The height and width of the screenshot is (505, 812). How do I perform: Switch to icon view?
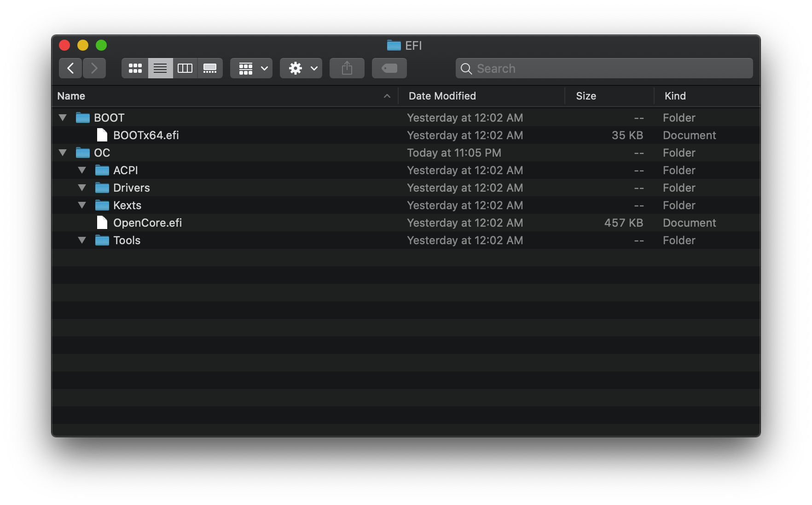pos(135,68)
